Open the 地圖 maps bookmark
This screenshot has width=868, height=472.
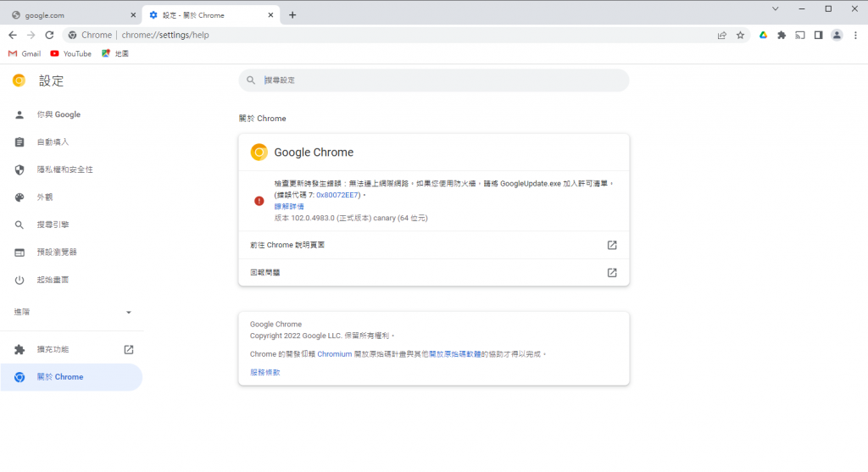pyautogui.click(x=115, y=53)
